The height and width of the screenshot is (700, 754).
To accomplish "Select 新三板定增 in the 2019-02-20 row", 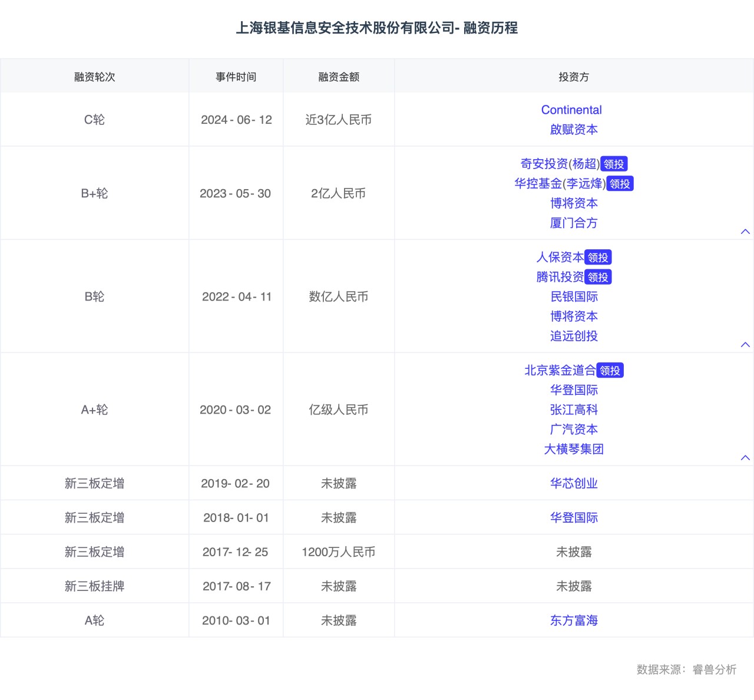I will click(94, 483).
